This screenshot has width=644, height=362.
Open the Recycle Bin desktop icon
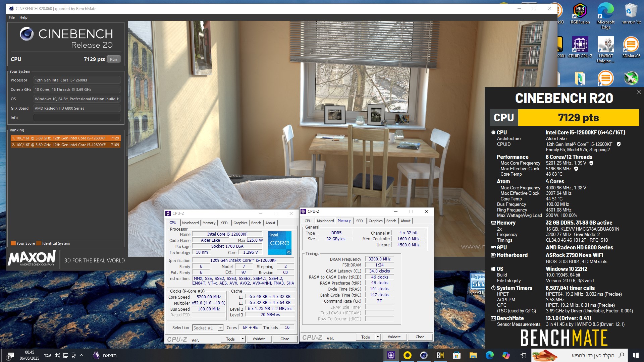coord(631,14)
